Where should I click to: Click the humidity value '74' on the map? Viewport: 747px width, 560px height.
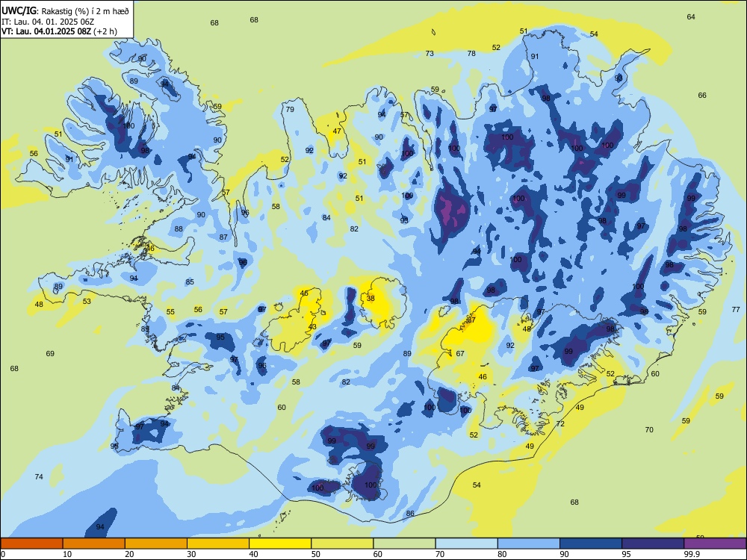click(x=39, y=476)
